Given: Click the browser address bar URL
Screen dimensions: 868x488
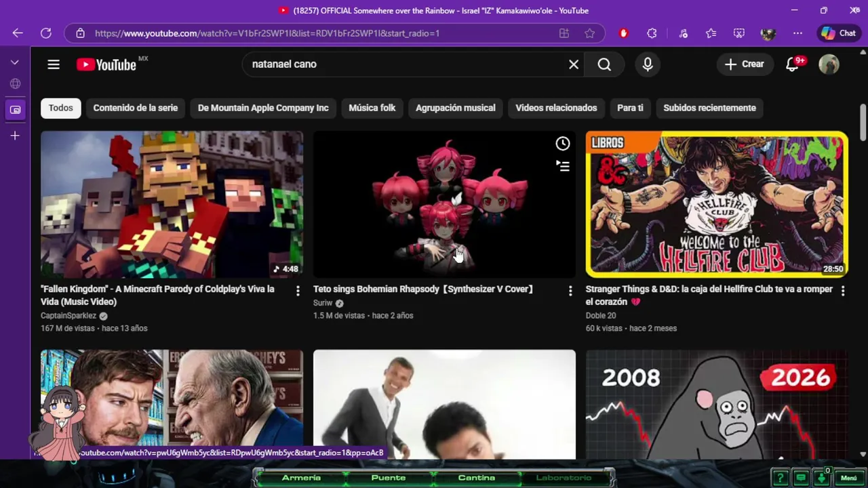Looking at the screenshot, I should [267, 33].
